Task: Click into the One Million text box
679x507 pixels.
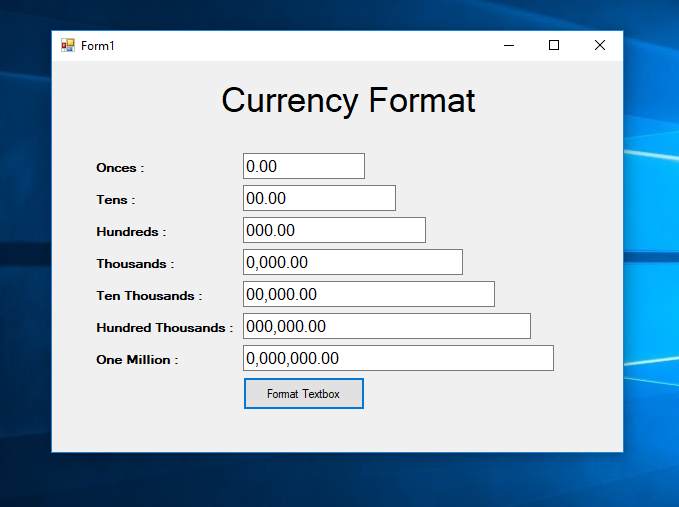Action: 398,358
